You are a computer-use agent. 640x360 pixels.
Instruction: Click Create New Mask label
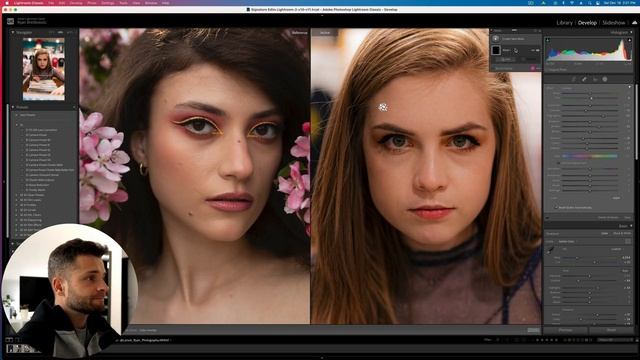pyautogui.click(x=513, y=39)
